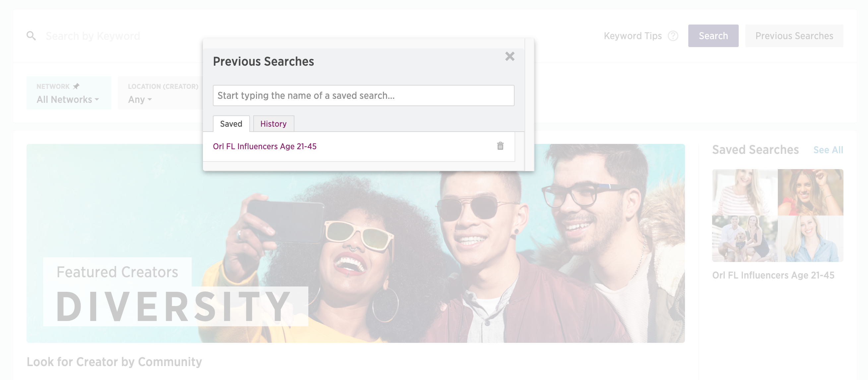Screen dimensions: 868x380
Task: Open the Location (Creator) Any dropdown
Action: (140, 99)
